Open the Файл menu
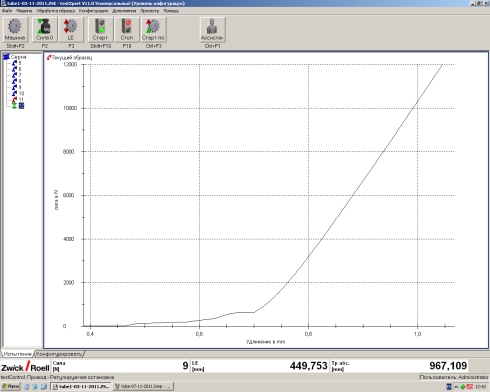The width and height of the screenshot is (490, 392). coord(7,11)
